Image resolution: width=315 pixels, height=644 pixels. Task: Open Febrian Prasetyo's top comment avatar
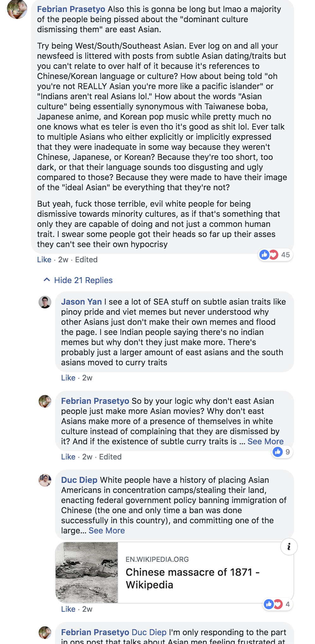pyautogui.click(x=17, y=9)
